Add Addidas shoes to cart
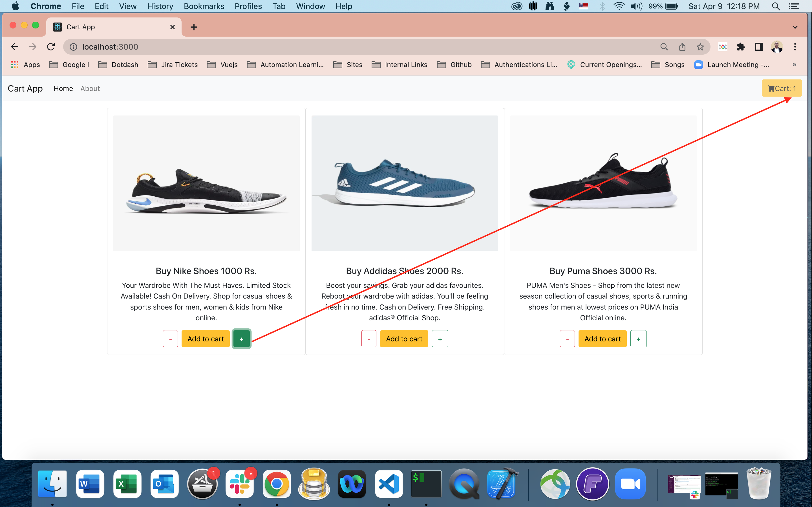Screen dimensions: 812x507 (x=404, y=339)
